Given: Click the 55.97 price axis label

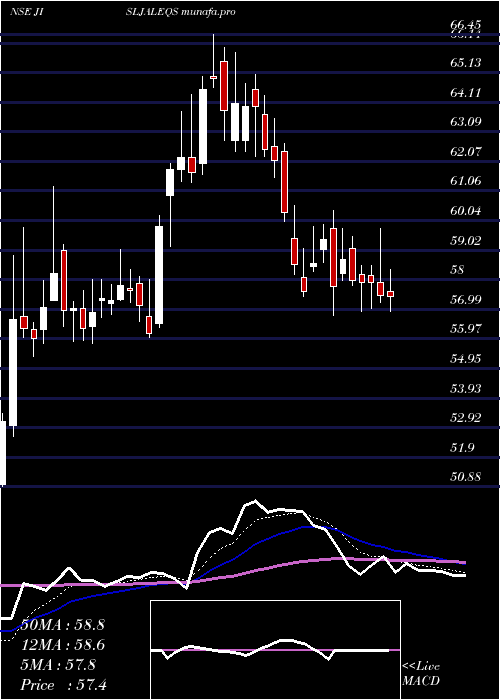Looking at the screenshot, I should point(466,329).
